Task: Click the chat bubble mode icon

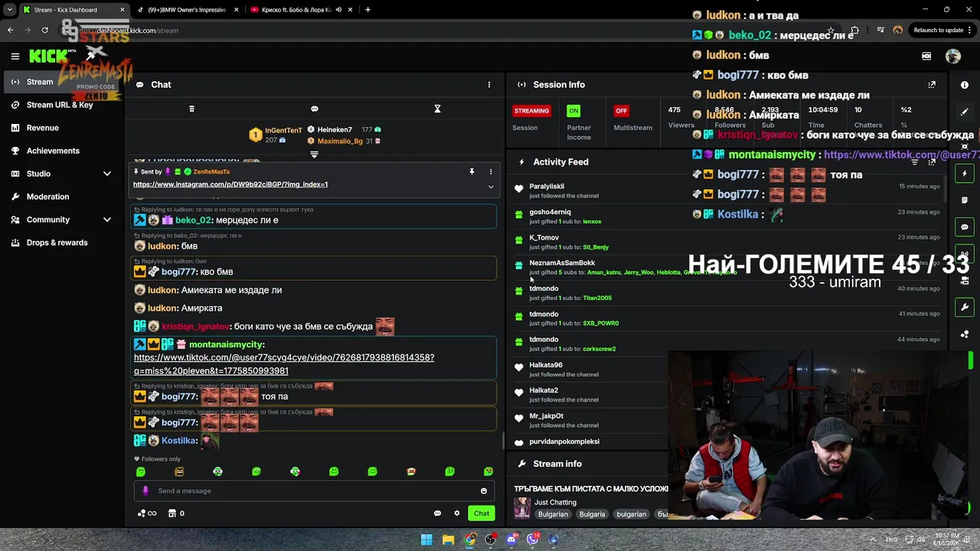Action: click(x=315, y=109)
